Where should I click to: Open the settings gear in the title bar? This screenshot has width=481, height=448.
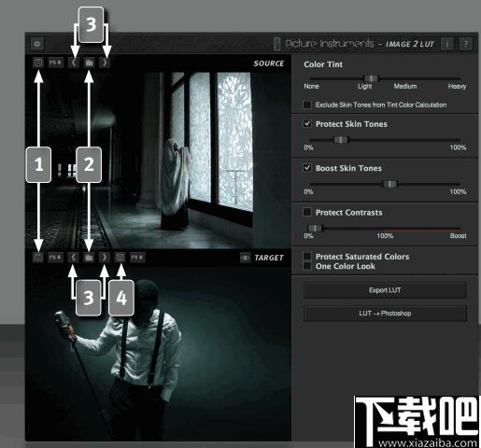37,44
